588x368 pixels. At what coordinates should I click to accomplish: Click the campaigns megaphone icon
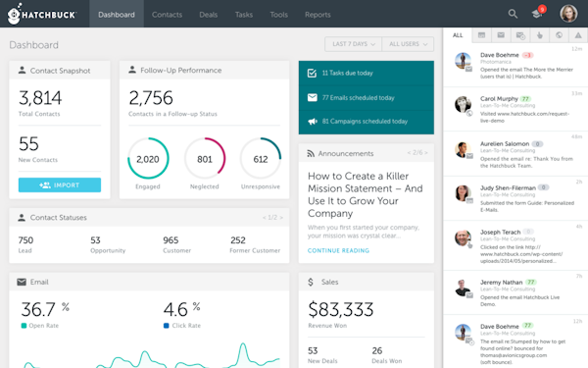(313, 122)
